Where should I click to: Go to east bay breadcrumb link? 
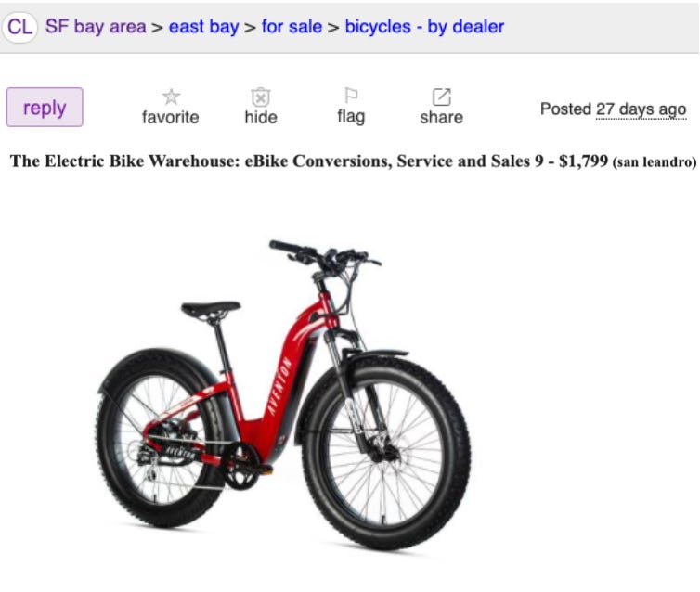click(204, 27)
